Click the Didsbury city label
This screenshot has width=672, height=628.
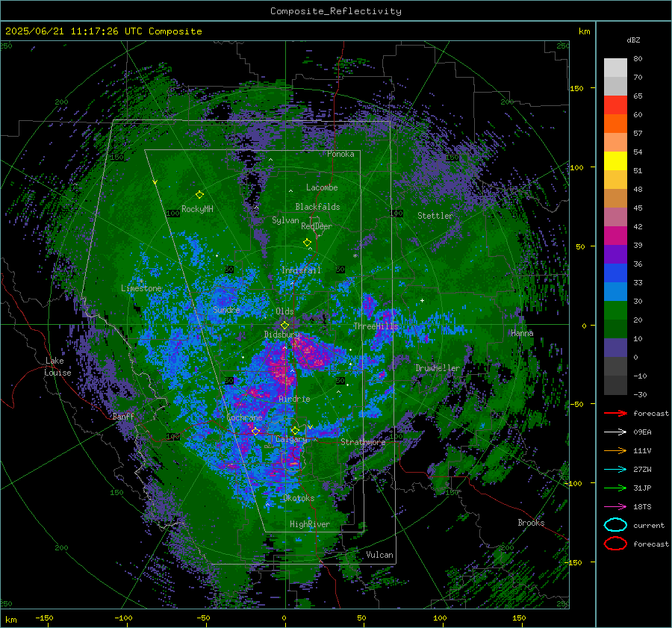[x=282, y=335]
